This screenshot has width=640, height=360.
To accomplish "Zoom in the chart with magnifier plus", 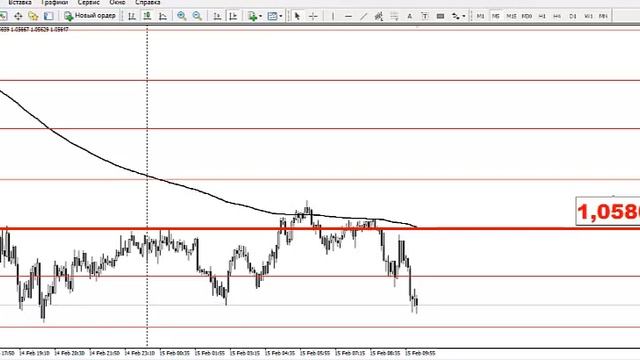I will 182,16.
